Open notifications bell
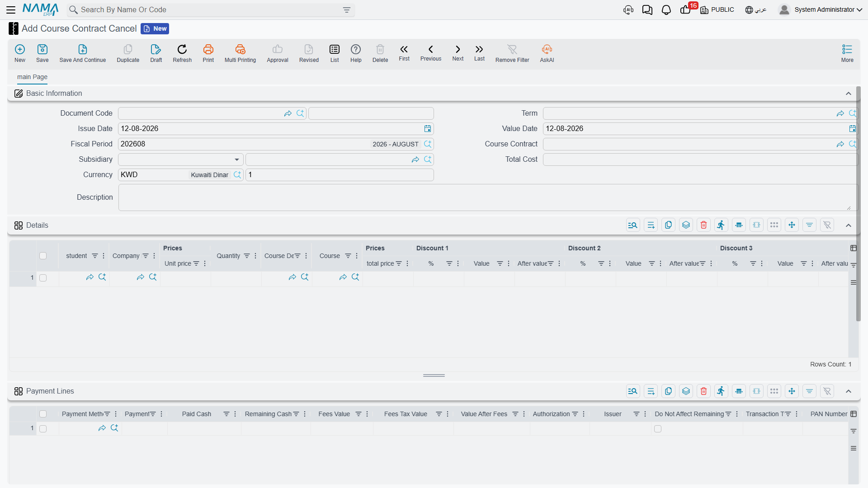 (666, 9)
